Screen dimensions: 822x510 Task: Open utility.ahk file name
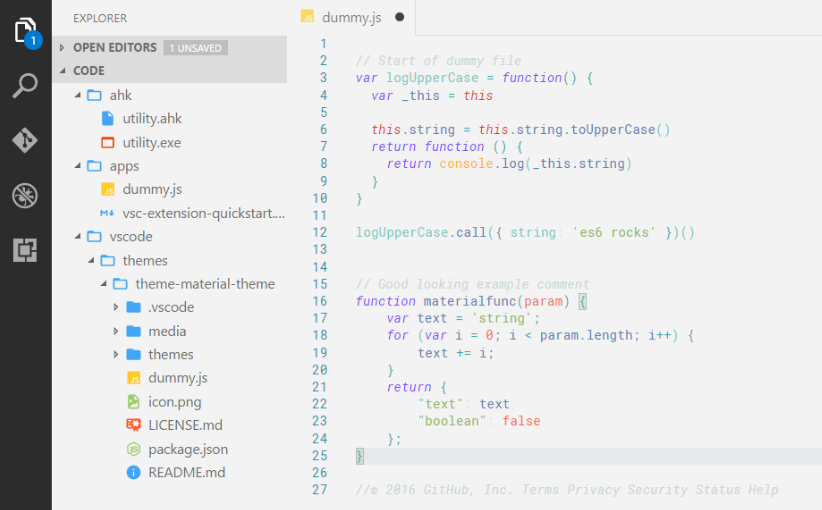coord(152,119)
